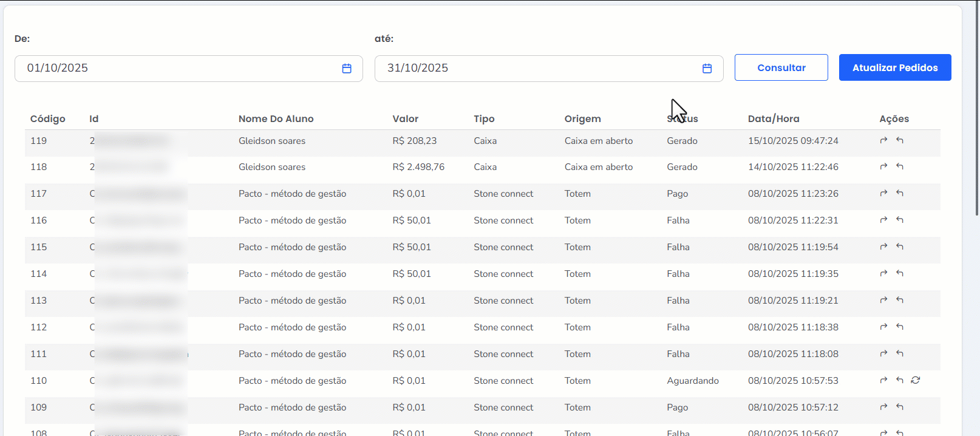Viewport: 980px width, 436px height.
Task: Click the até date field showing 31/10/2025
Action: pos(534,69)
